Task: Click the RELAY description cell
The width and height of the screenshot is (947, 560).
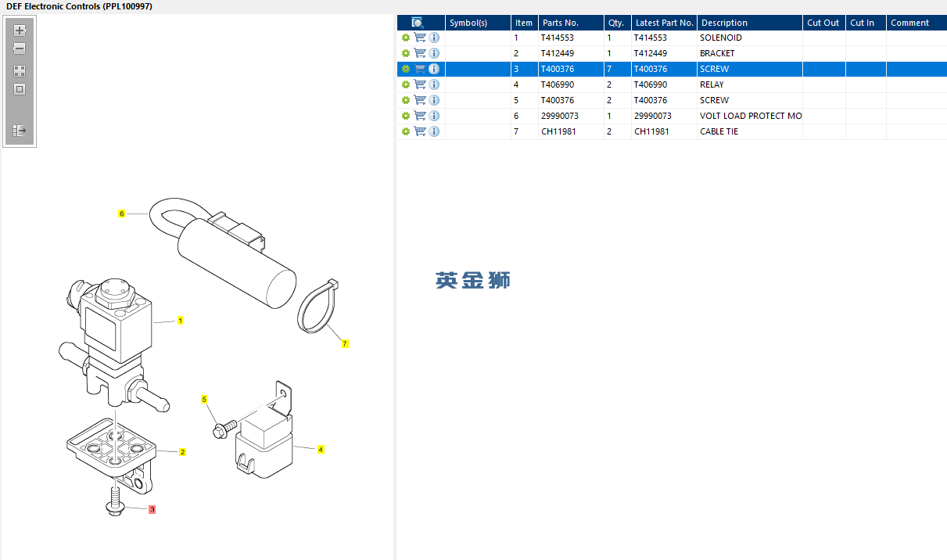Action: pyautogui.click(x=750, y=84)
